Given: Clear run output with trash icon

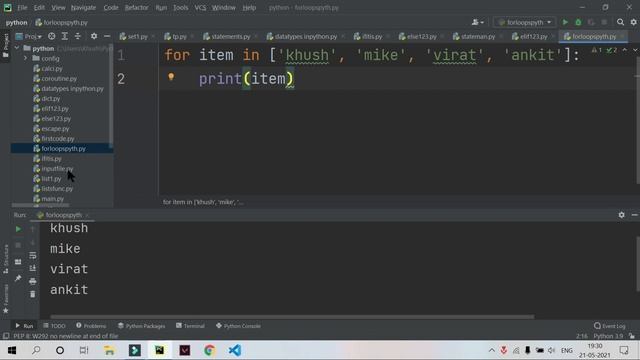Looking at the screenshot, I should [33, 294].
